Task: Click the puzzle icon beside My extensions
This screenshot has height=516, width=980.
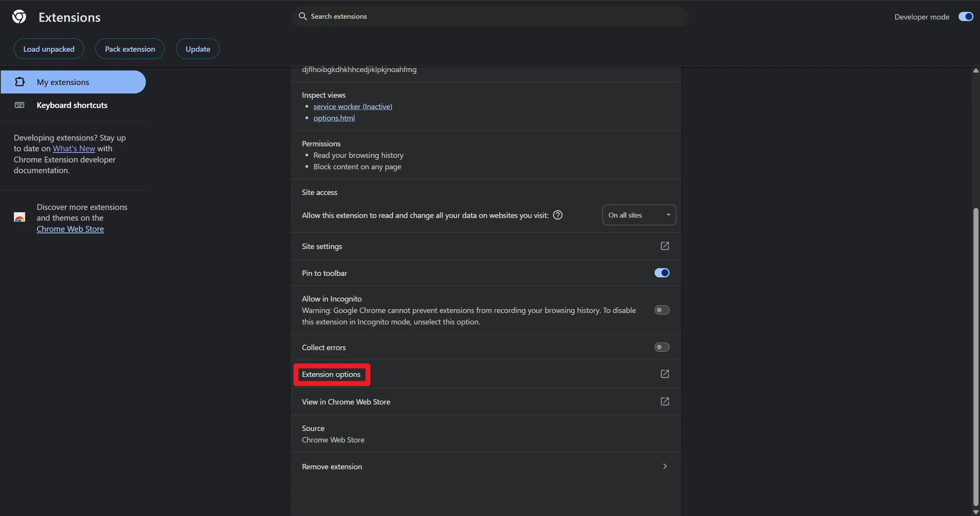Action: [20, 82]
